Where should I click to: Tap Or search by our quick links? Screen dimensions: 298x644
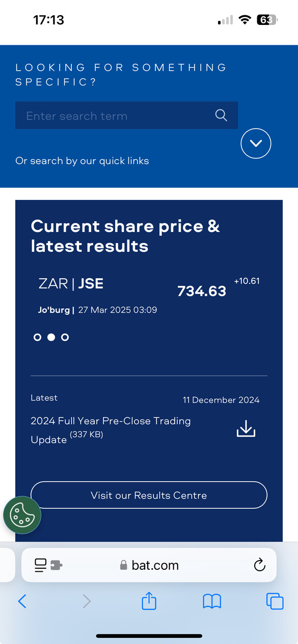[x=82, y=161]
